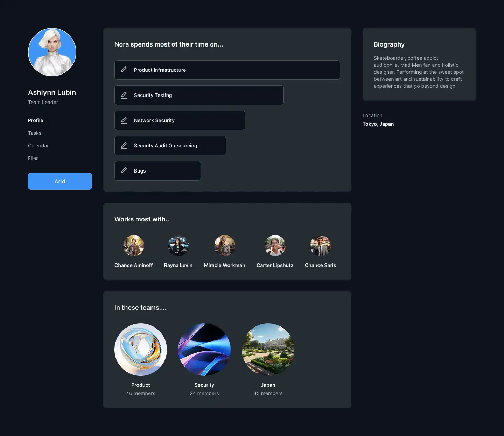Viewport: 504px width, 436px height.
Task: Click edit pencil icon beside Bugs
Action: [124, 171]
